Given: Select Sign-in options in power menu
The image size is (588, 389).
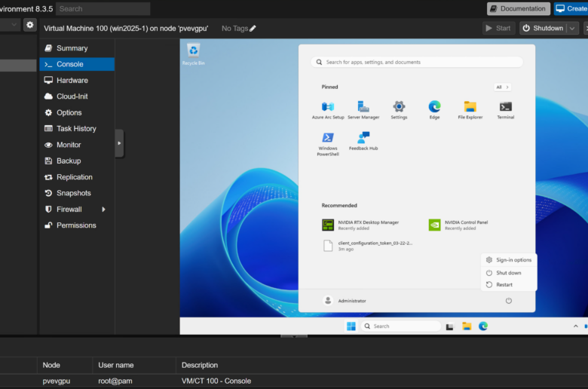Looking at the screenshot, I should [x=509, y=260].
